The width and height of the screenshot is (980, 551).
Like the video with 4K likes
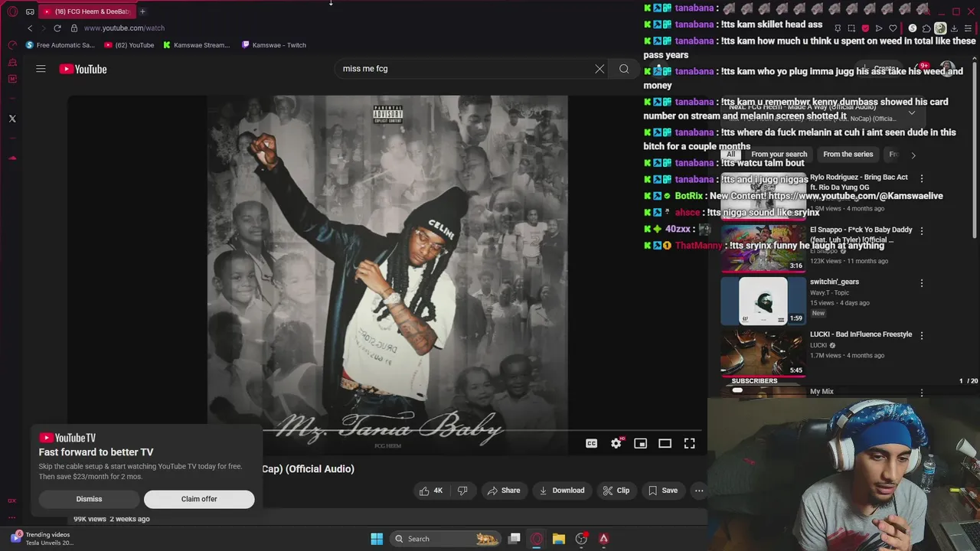[431, 491]
